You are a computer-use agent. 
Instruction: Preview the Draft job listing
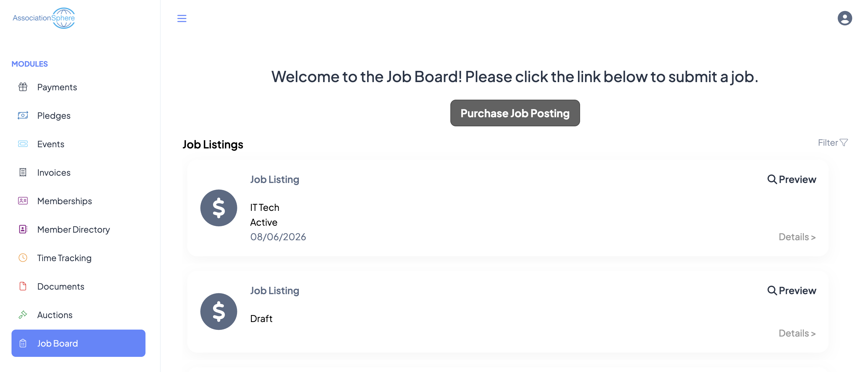click(792, 290)
